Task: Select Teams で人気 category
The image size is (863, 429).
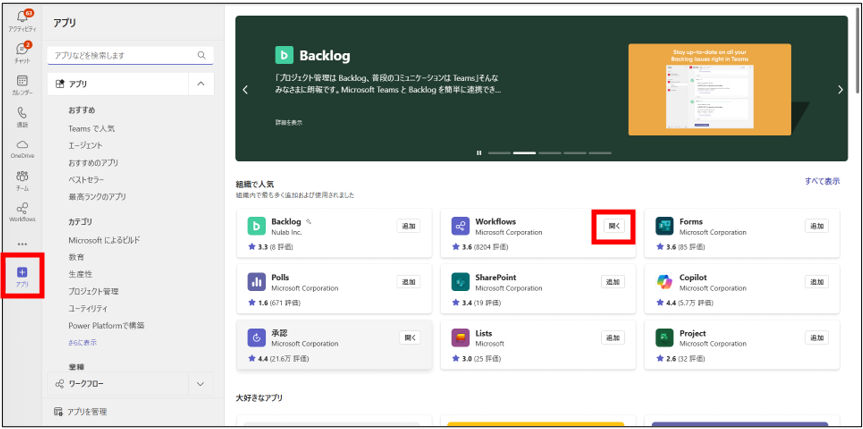Action: click(x=91, y=129)
